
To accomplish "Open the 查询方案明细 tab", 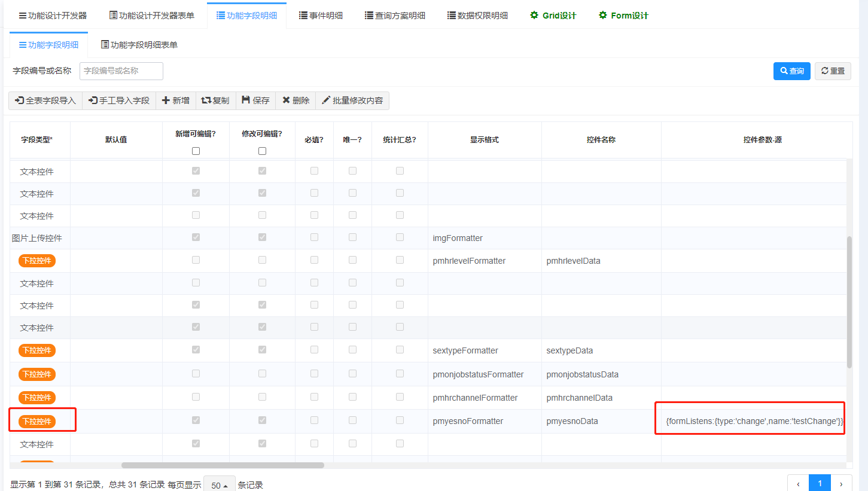I will pyautogui.click(x=395, y=16).
